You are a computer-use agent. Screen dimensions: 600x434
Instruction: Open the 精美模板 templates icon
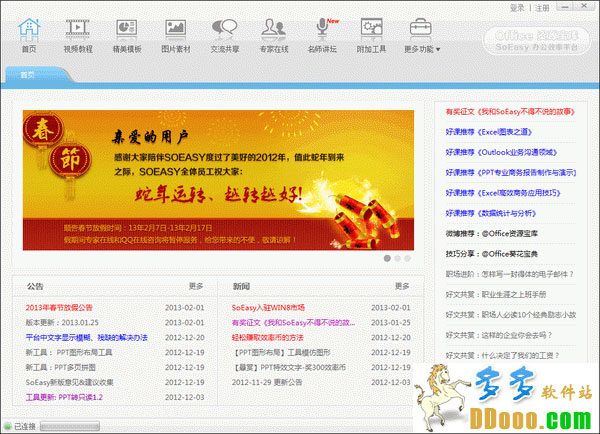pyautogui.click(x=127, y=30)
